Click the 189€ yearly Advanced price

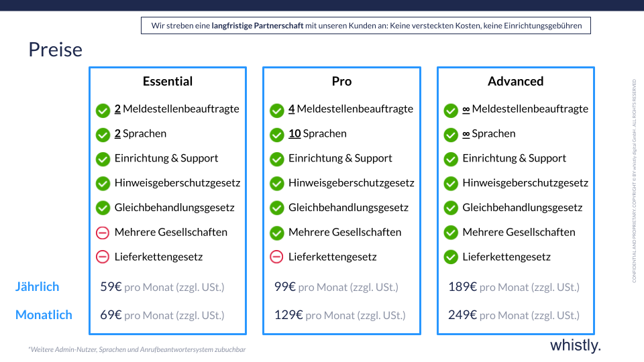462,287
